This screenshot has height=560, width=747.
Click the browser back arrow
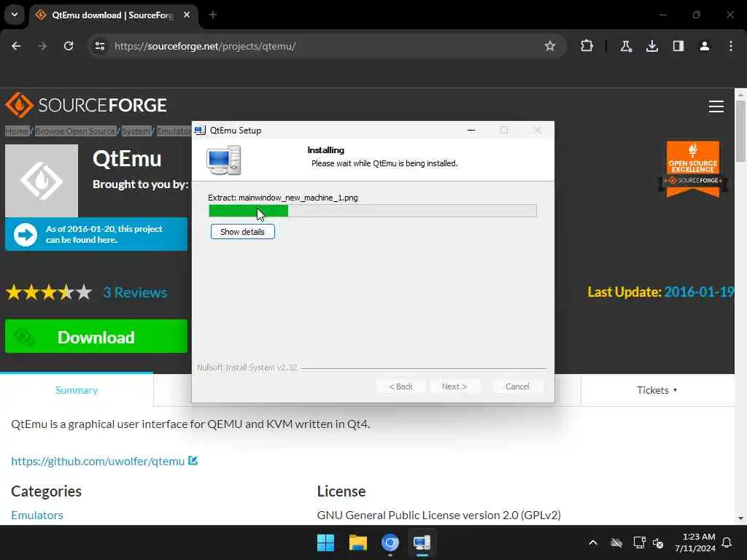point(16,46)
